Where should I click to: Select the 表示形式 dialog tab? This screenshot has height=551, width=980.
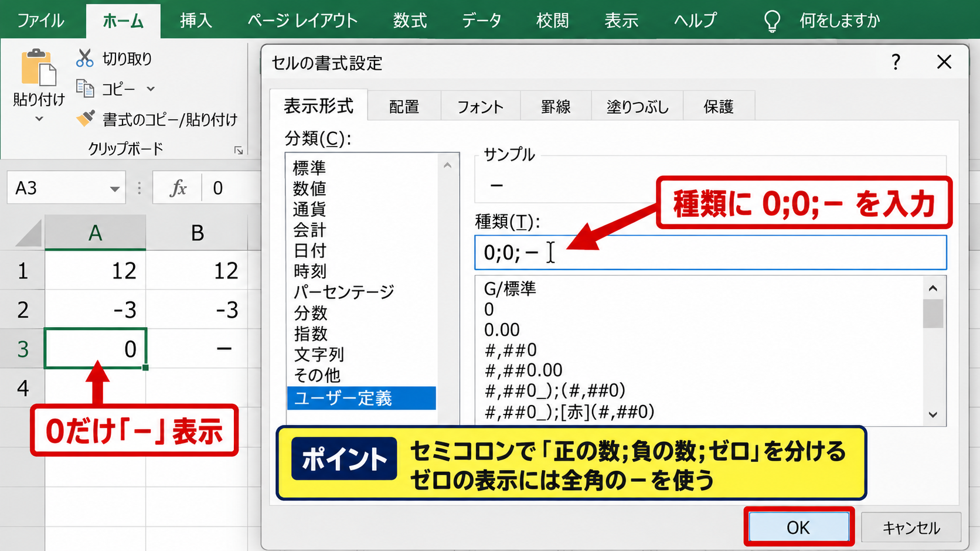[x=318, y=106]
